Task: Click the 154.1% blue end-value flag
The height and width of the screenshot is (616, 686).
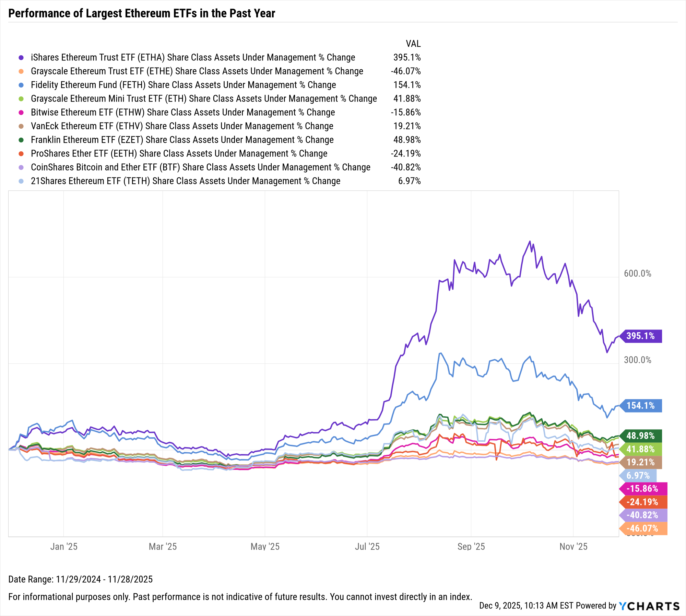Action: pos(641,406)
